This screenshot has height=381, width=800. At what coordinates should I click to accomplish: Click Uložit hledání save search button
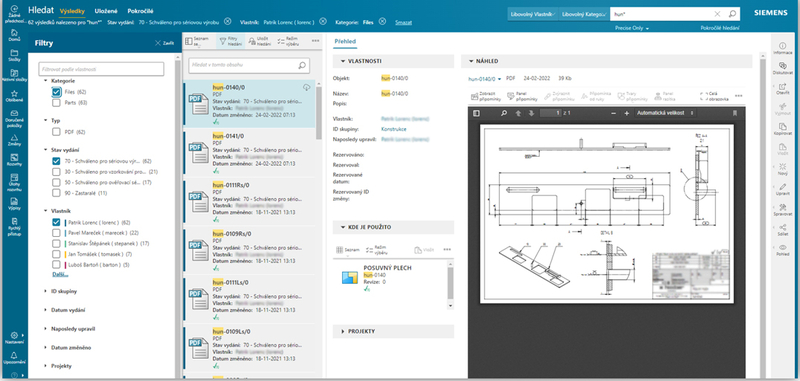(259, 42)
